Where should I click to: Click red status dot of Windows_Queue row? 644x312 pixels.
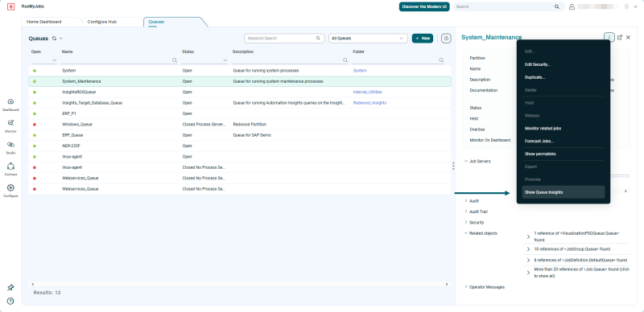(35, 125)
